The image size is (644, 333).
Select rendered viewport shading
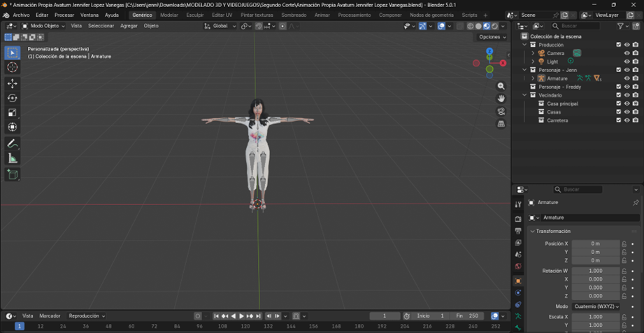[x=495, y=26]
